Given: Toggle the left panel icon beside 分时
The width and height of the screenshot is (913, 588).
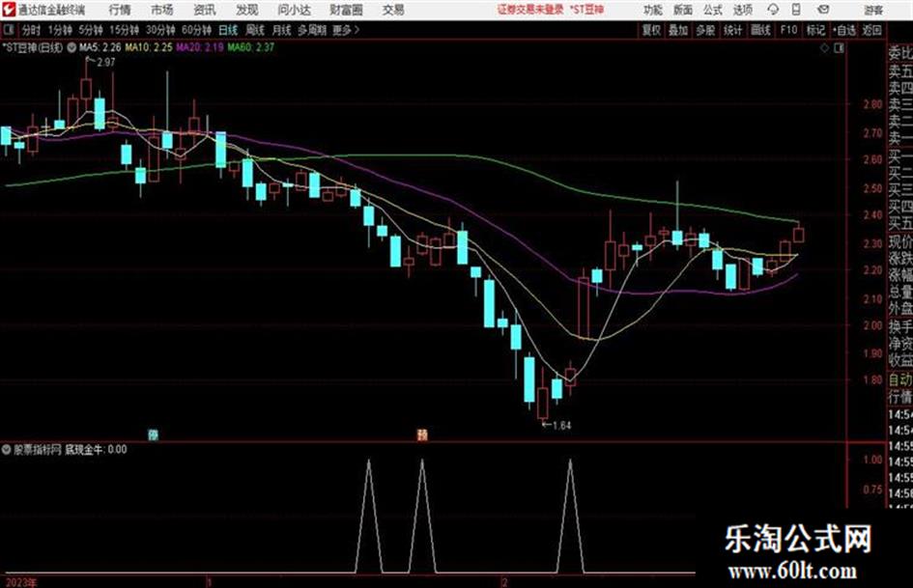Looking at the screenshot, I should [8, 30].
